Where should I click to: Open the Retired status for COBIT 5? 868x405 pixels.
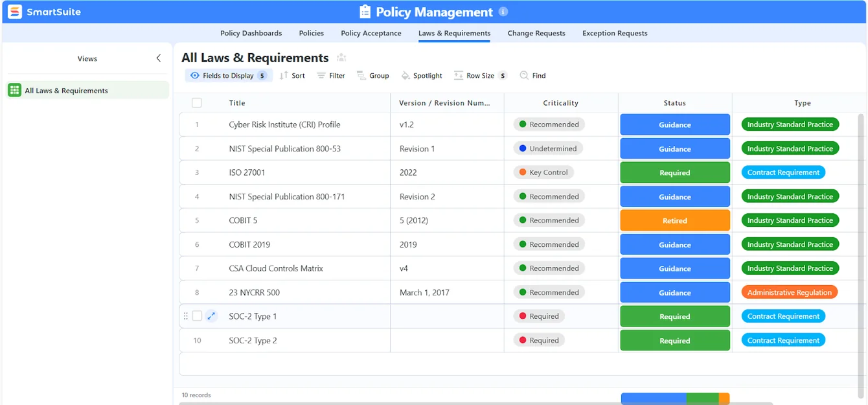(675, 221)
